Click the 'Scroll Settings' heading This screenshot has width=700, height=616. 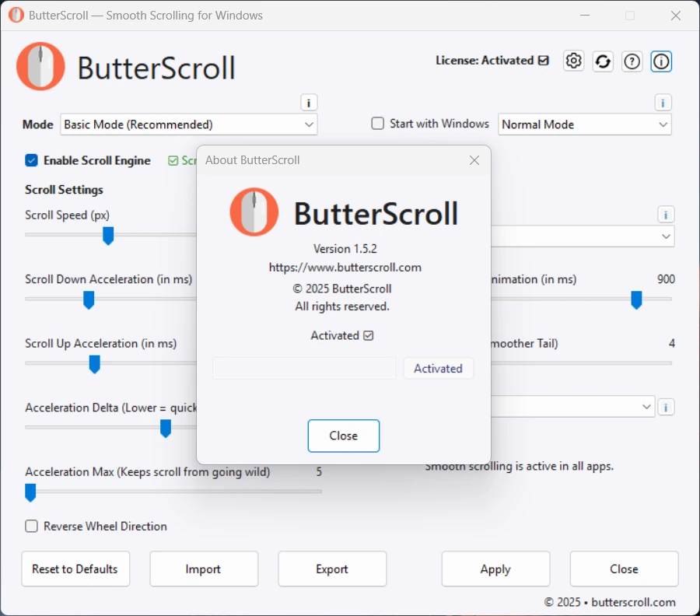(64, 190)
